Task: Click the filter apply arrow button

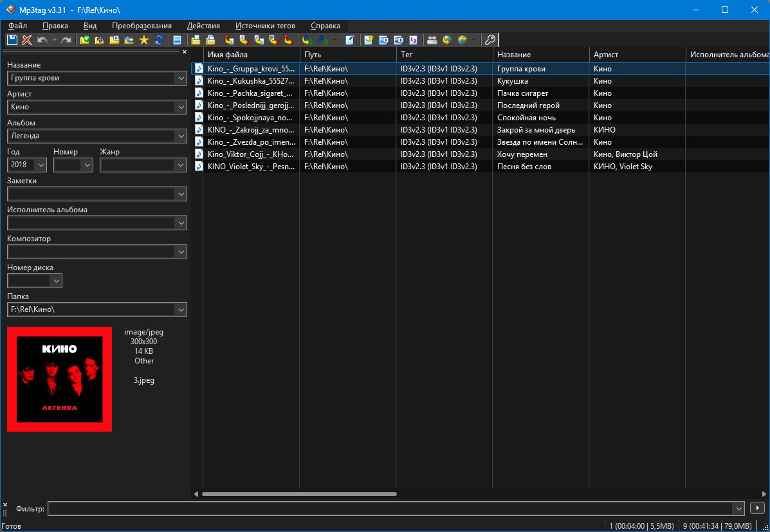Action: [x=757, y=508]
